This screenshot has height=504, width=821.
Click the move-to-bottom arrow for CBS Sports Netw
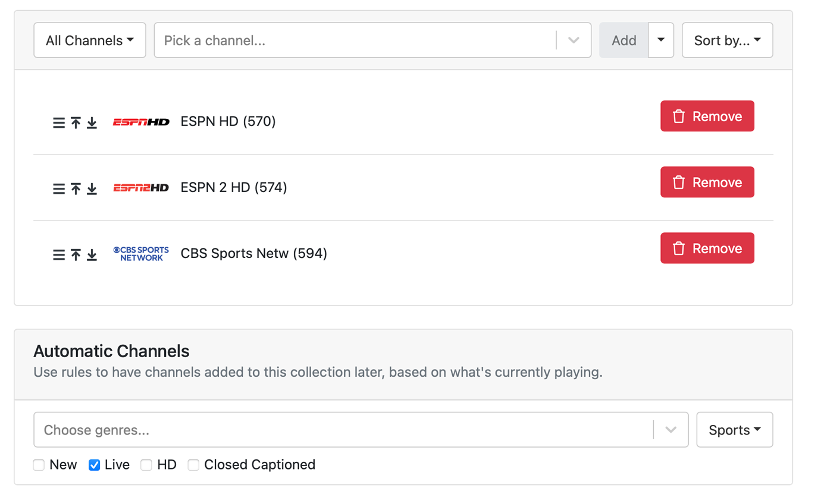coord(92,254)
